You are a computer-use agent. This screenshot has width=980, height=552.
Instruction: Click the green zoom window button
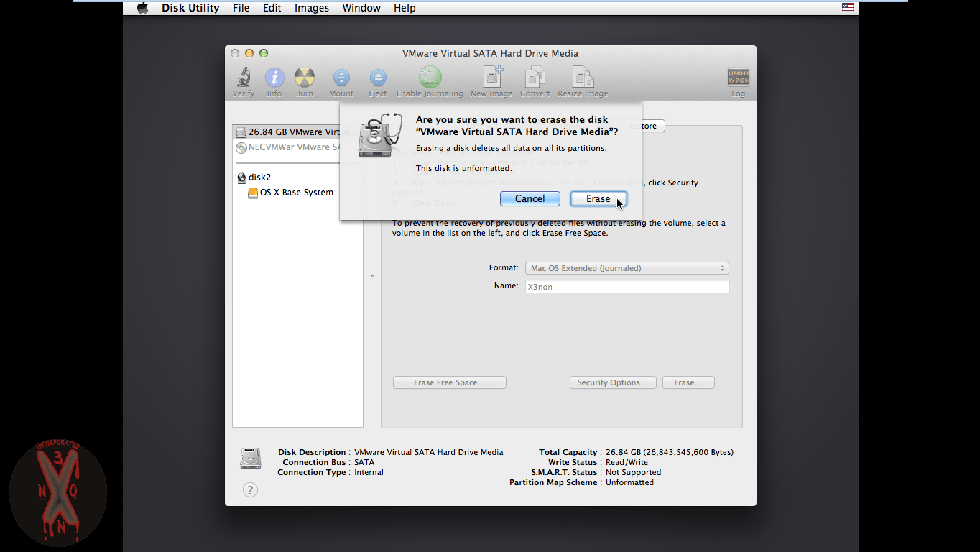coord(264,53)
